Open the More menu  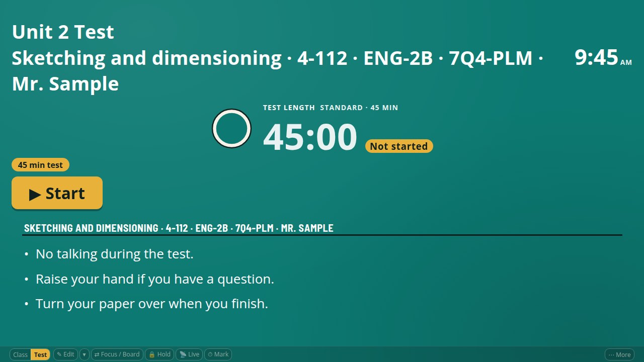(619, 354)
